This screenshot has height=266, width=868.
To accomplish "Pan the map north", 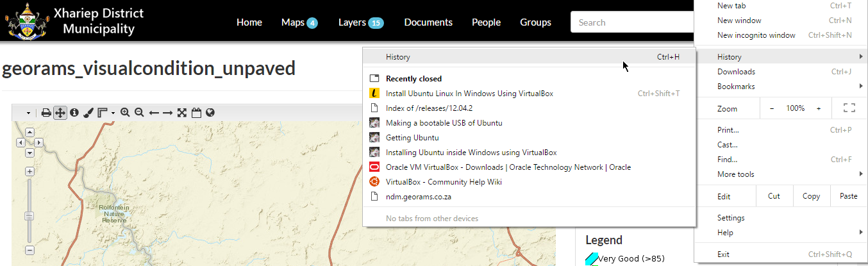I will point(29,132).
